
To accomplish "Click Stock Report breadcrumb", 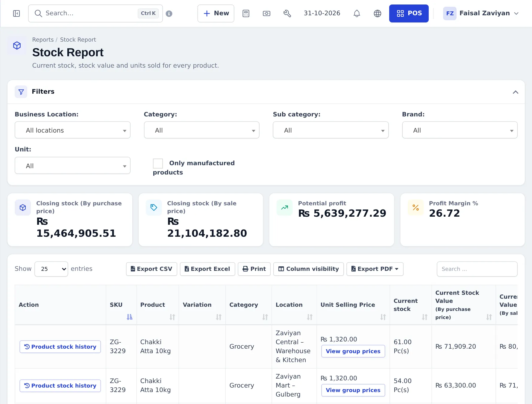I will click(78, 40).
